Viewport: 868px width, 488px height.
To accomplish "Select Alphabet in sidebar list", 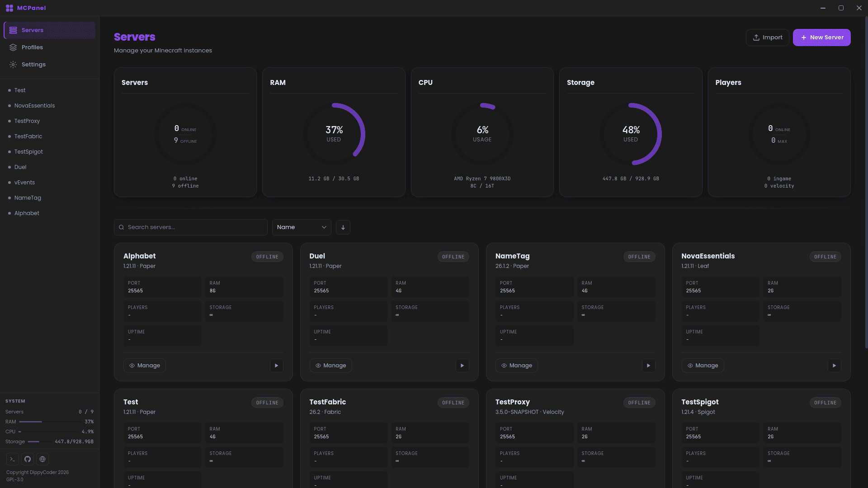I will (x=49, y=213).
